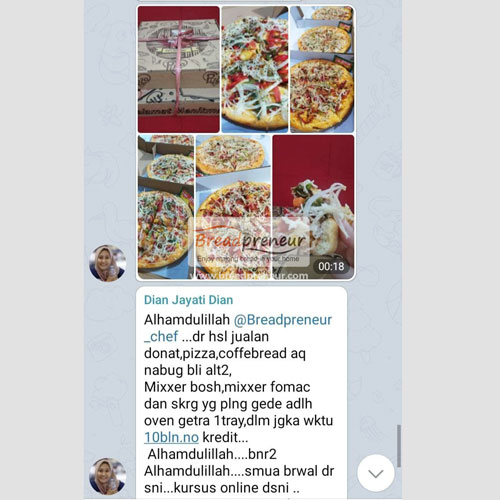Open sender name Dian Jayati Dian
Screen dimensions: 500x500
tap(188, 300)
